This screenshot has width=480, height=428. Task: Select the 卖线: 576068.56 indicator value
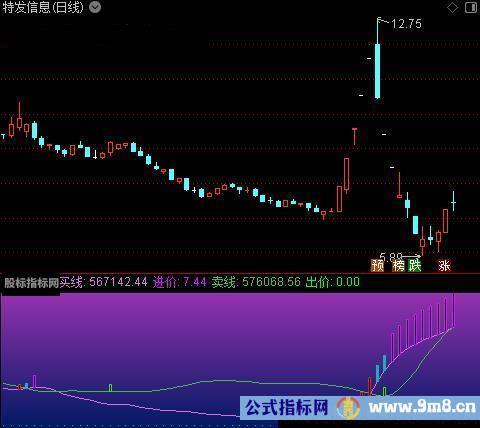tap(256, 282)
